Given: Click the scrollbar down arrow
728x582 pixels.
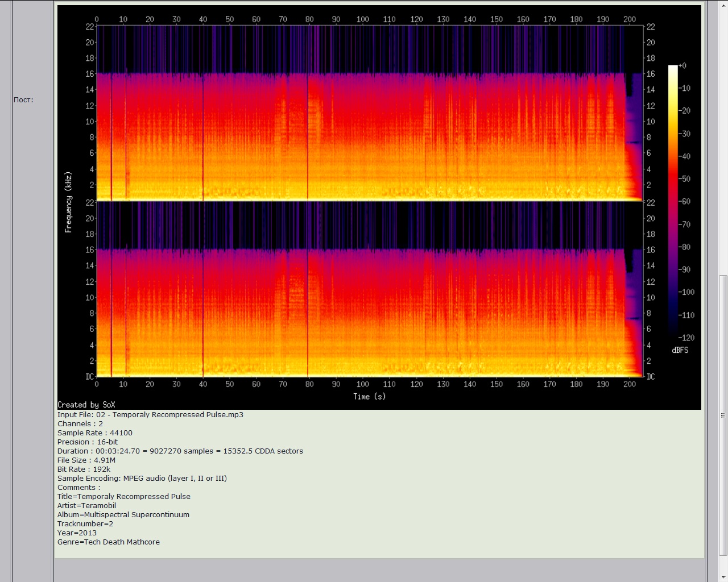Looking at the screenshot, I should click(723, 577).
